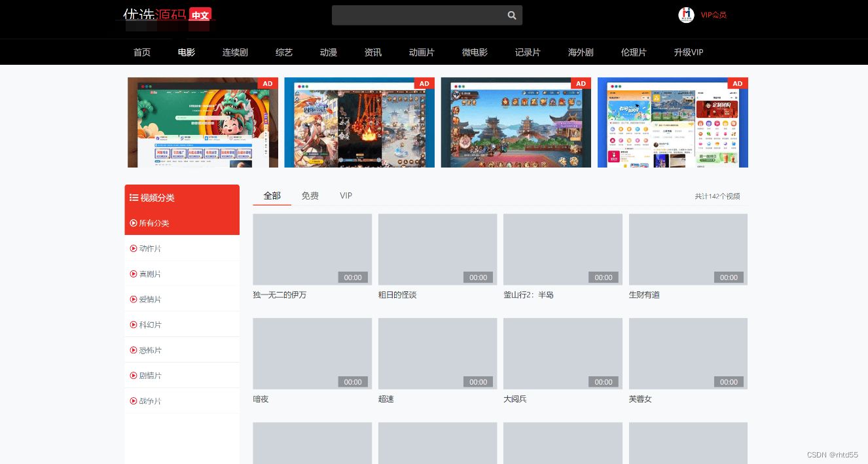The height and width of the screenshot is (464, 868).
Task: Open 连续剧 in navigation bar
Action: (235, 52)
